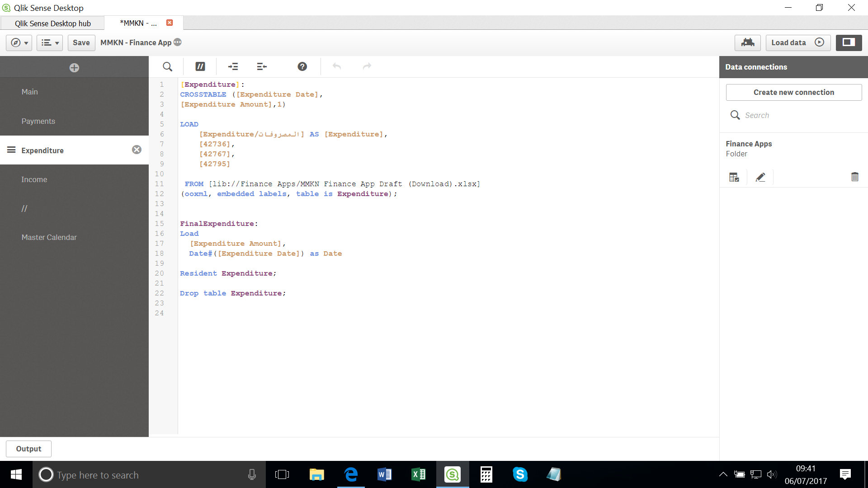Switch to Qlik Sense Desktop hub tab
The image size is (868, 488).
52,23
